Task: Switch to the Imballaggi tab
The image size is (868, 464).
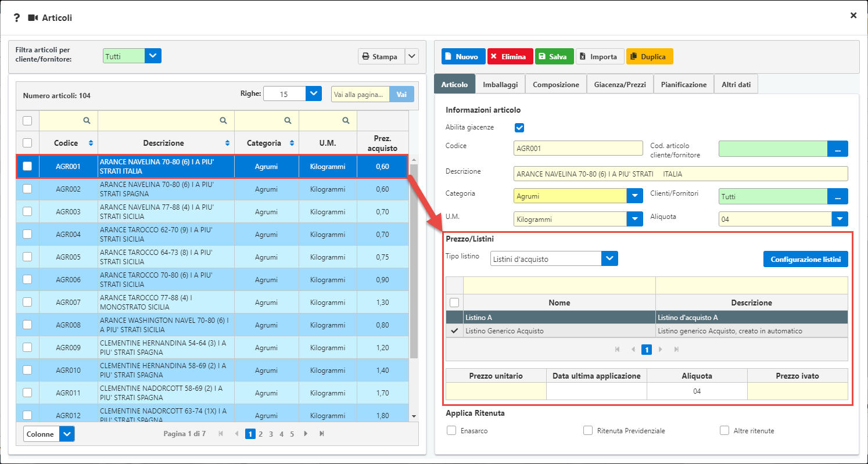Action: [500, 84]
